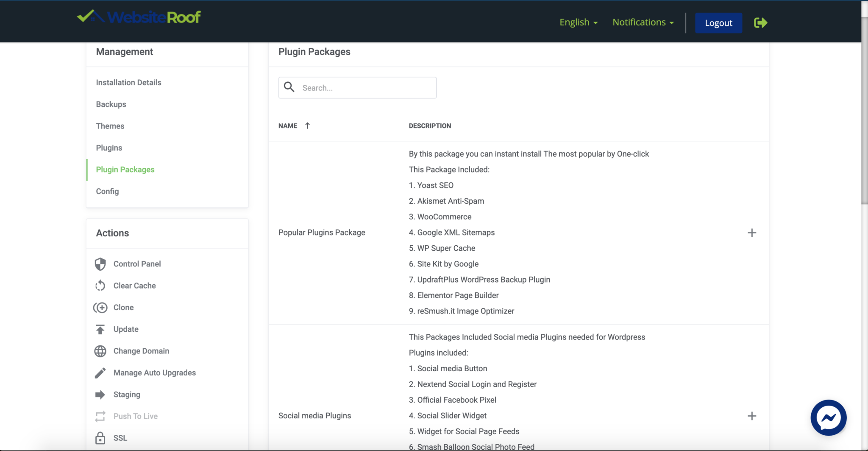Viewport: 868px width, 451px height.
Task: Click '8. Elementor Page Builder' text
Action: pos(453,295)
